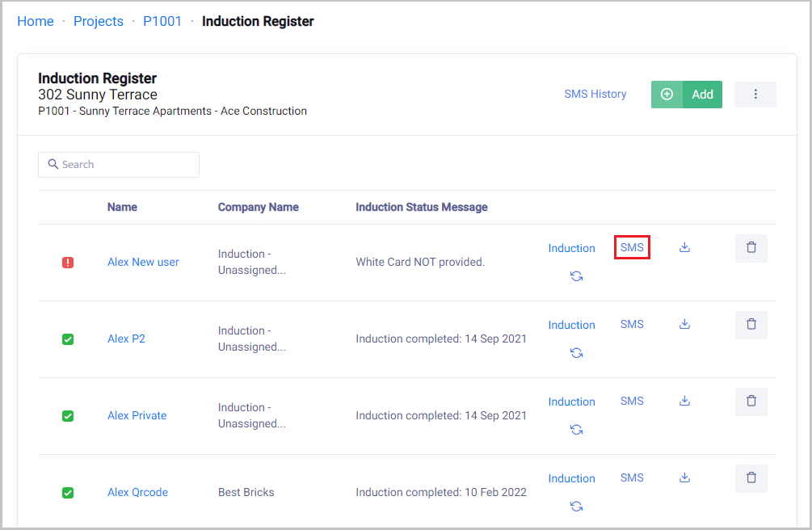The width and height of the screenshot is (812, 530).
Task: Delete the Alex Qrcode entry
Action: coord(751,477)
